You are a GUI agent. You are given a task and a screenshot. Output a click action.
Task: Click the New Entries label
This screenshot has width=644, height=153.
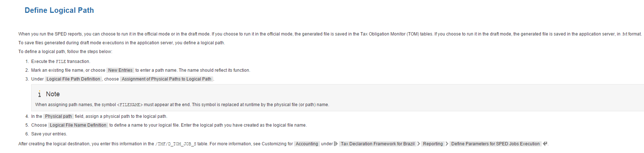[x=120, y=70]
